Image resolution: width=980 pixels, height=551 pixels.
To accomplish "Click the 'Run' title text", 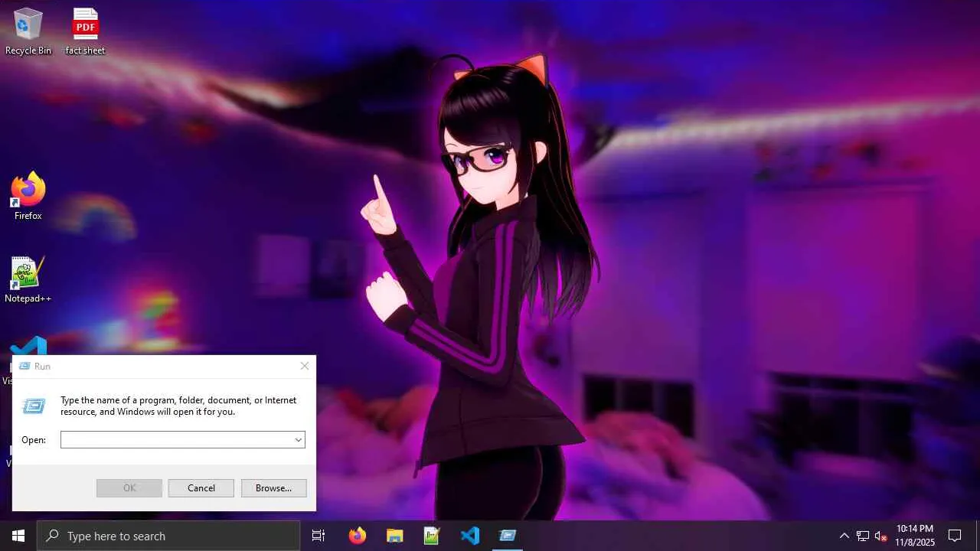I will coord(42,367).
